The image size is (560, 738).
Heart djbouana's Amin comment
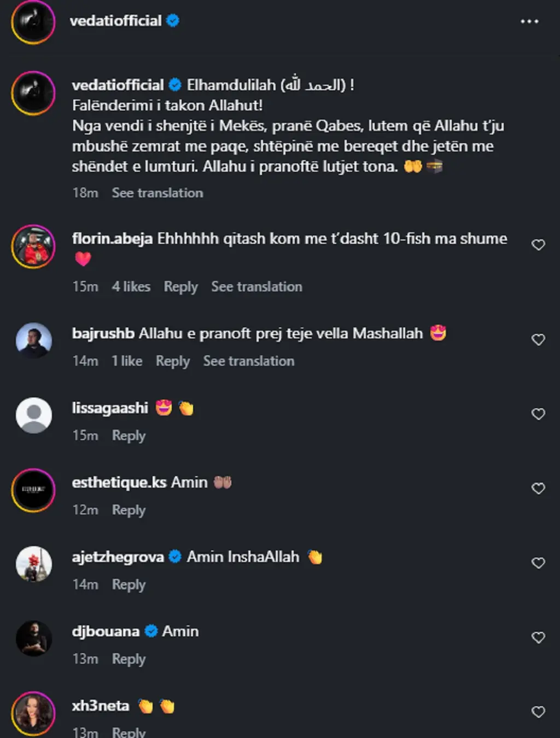[538, 637]
